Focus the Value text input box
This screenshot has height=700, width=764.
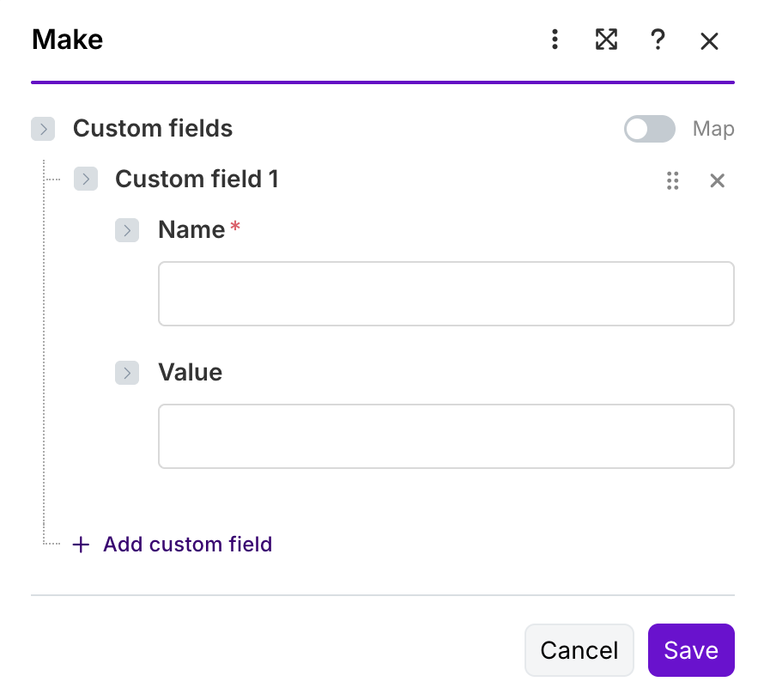[446, 436]
